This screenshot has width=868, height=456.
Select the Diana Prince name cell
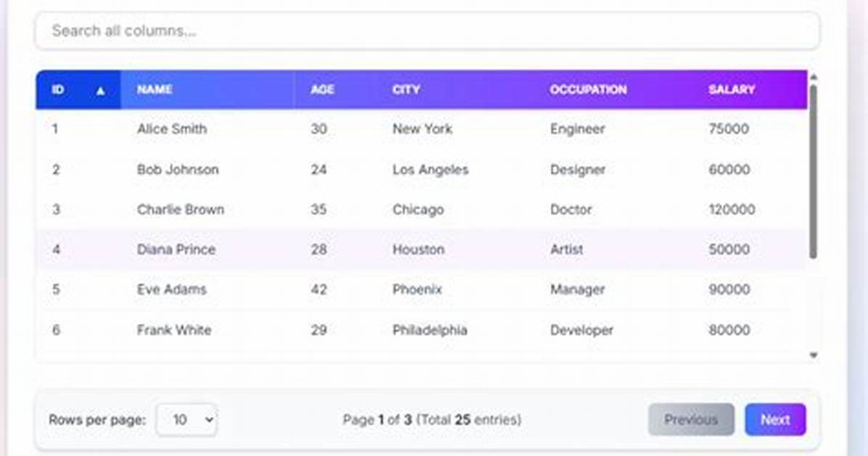coord(176,249)
